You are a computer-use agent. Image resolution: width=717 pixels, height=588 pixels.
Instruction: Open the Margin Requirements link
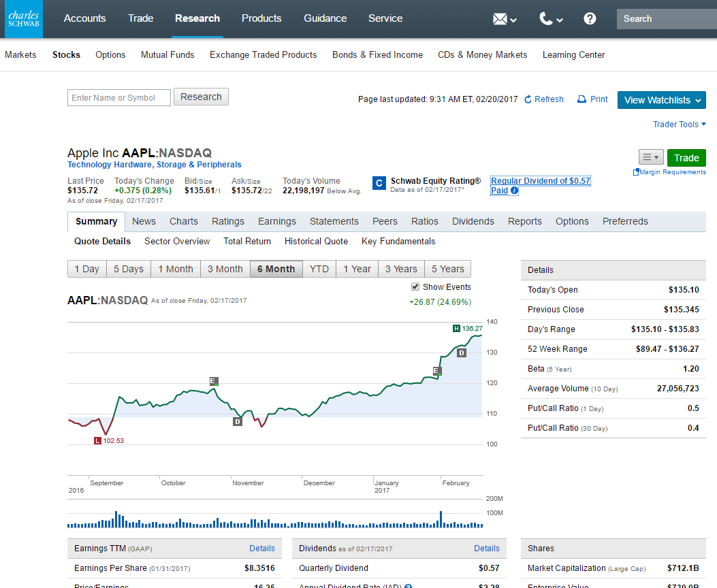[x=669, y=171]
